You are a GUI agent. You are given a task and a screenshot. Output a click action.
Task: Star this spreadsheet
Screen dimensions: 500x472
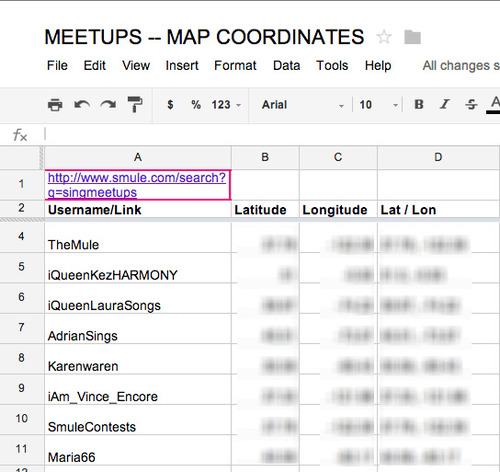pyautogui.click(x=384, y=37)
